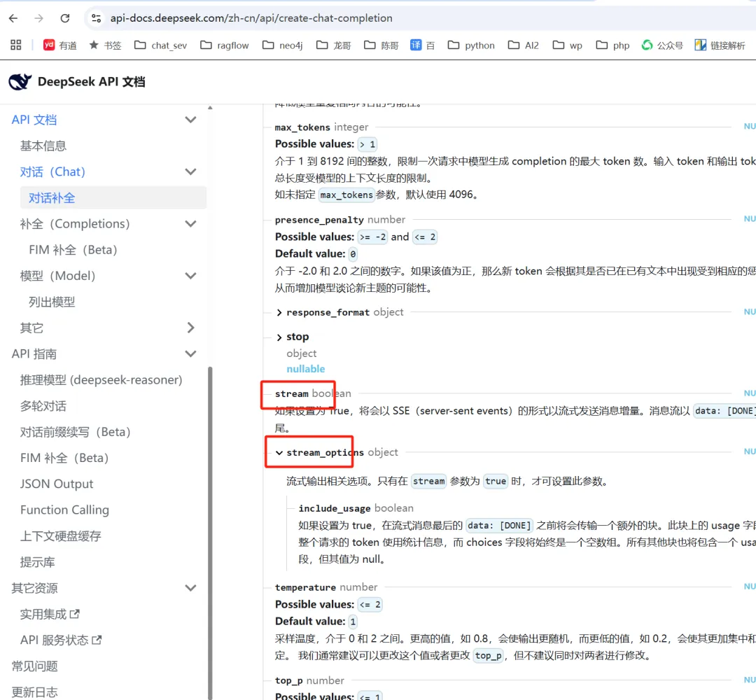
Task: Open the php bookmark folder
Action: point(612,45)
